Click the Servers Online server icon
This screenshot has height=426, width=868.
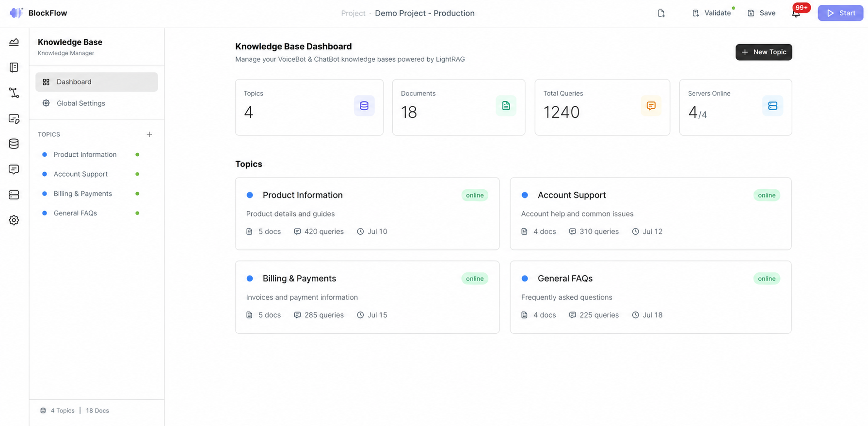tap(772, 106)
